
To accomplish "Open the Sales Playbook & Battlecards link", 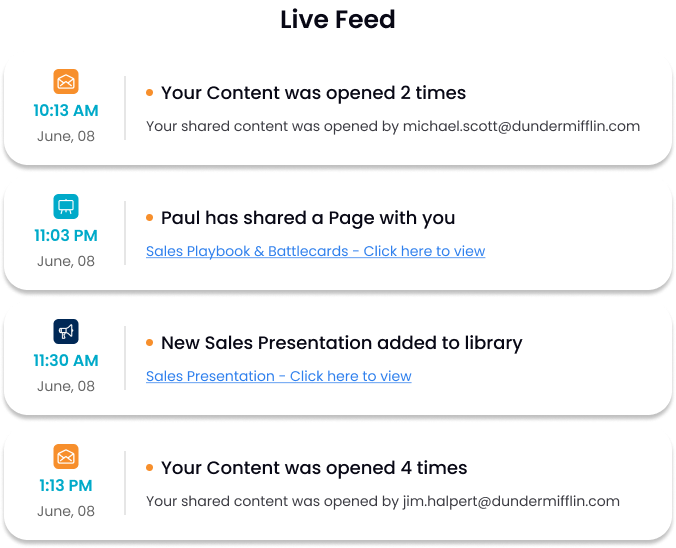I will pos(315,251).
